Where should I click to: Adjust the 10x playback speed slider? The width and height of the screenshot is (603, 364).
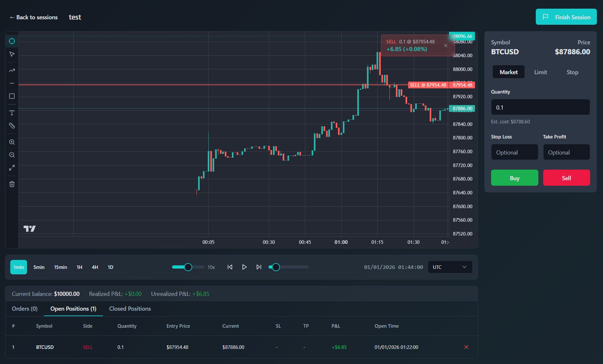(x=187, y=267)
